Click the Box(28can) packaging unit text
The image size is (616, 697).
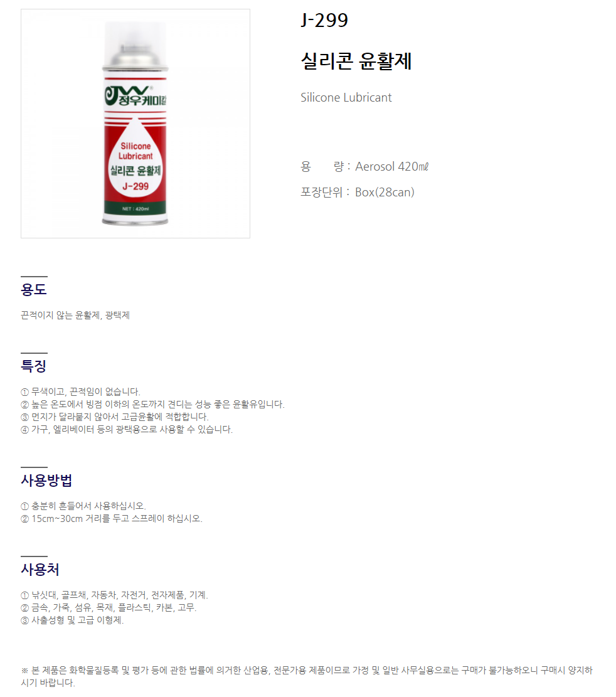tap(385, 192)
